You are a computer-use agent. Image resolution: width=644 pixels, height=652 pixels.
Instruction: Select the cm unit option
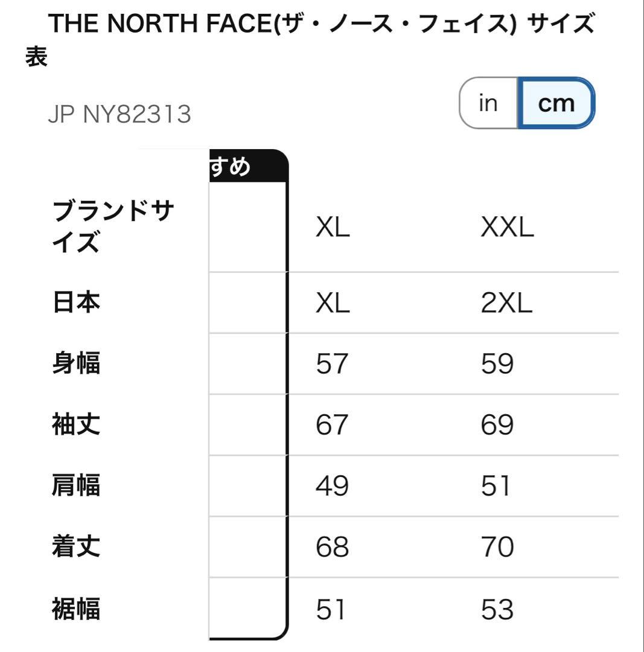click(x=556, y=103)
